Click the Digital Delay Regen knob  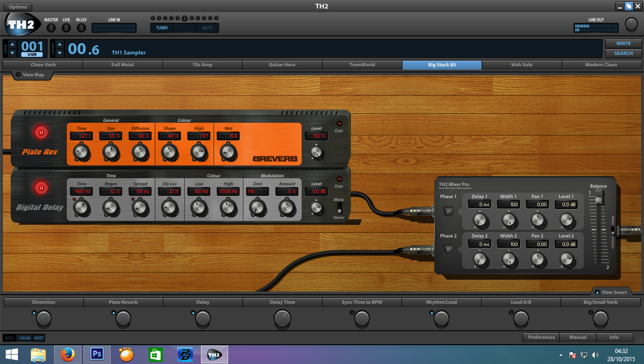111,207
